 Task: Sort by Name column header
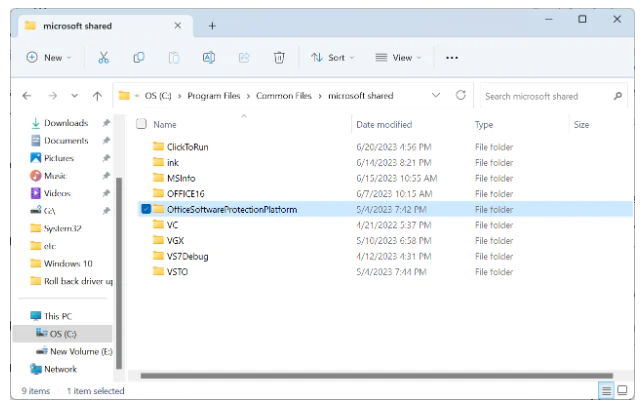165,124
